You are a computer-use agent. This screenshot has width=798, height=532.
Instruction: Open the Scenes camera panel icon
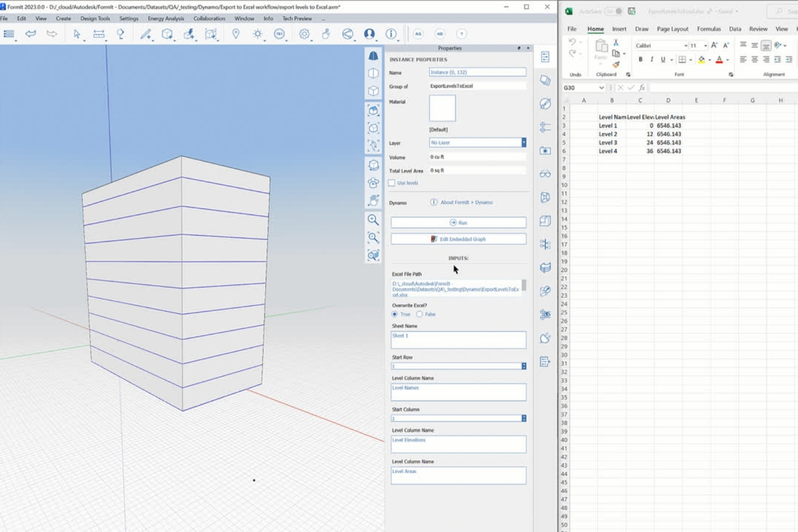(x=545, y=151)
